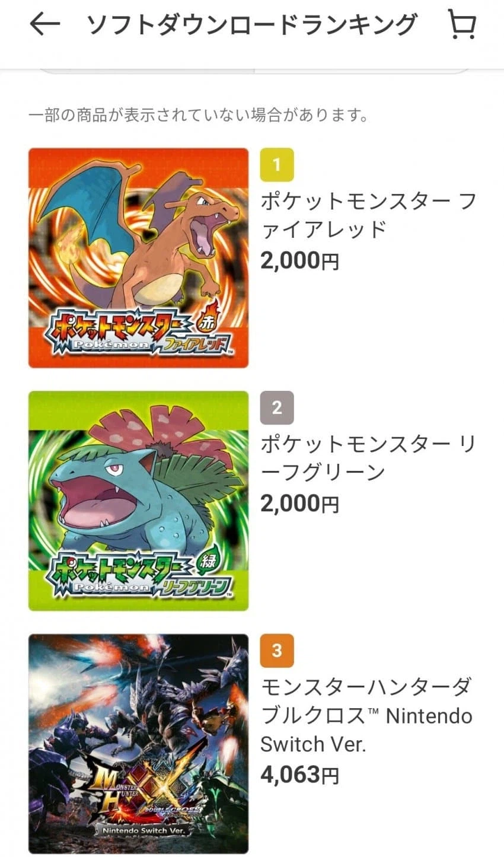Go back using the left arrow

[x=44, y=24]
